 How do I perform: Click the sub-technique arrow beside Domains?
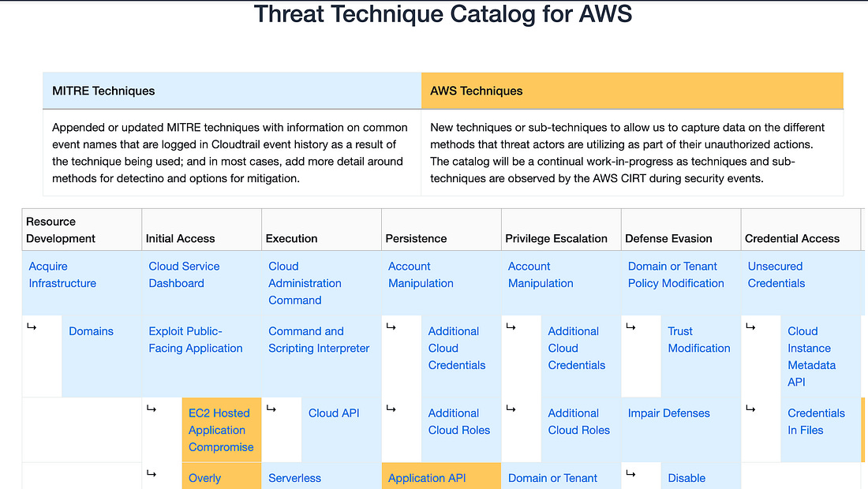32,327
